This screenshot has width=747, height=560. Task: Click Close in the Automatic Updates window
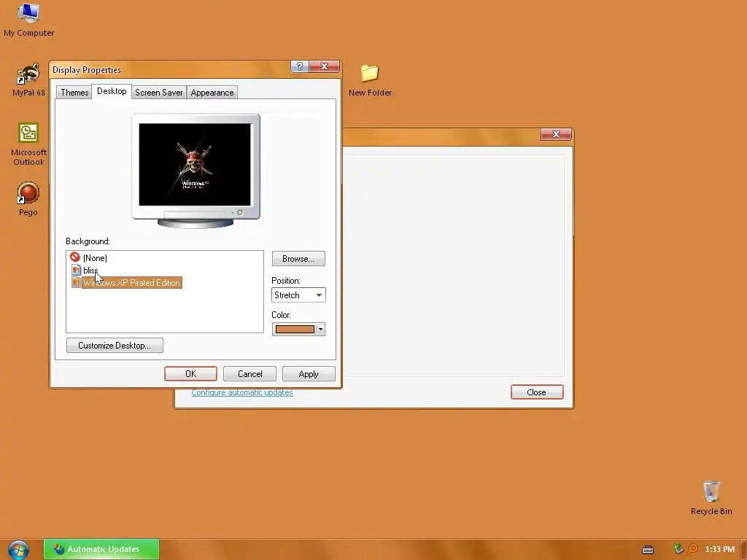click(537, 392)
